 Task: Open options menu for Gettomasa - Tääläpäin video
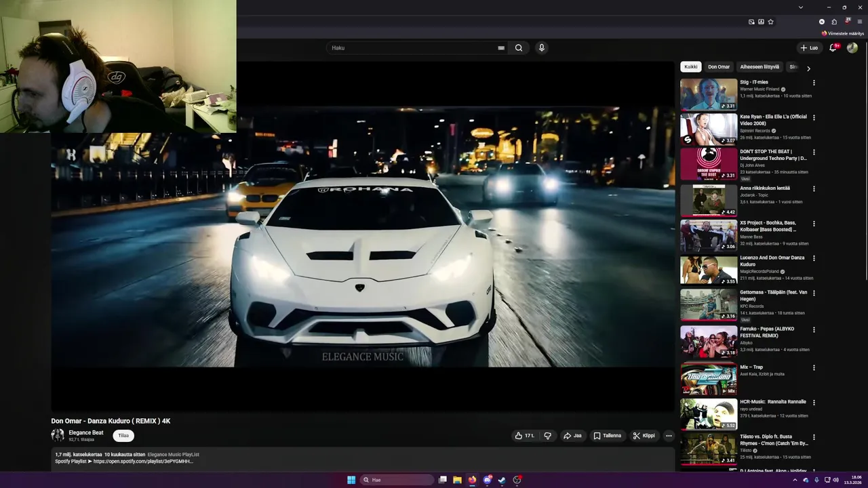pos(814,293)
